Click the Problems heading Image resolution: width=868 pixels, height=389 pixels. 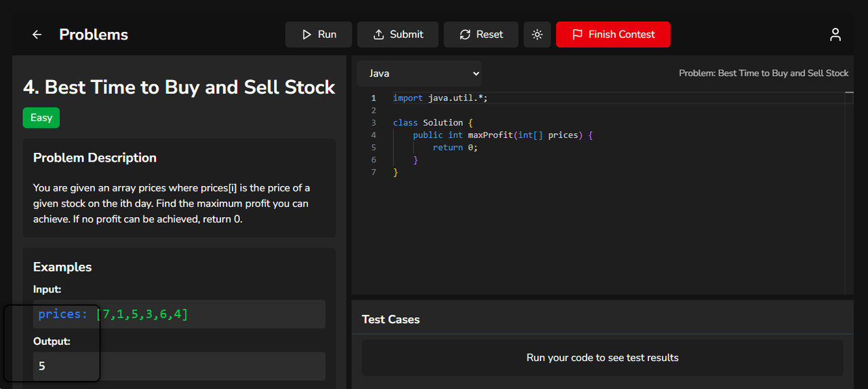click(x=94, y=35)
